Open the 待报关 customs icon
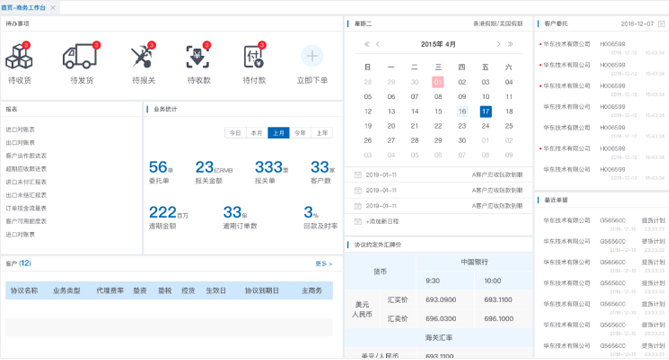Viewport: 669px width, 360px height. coord(143,57)
